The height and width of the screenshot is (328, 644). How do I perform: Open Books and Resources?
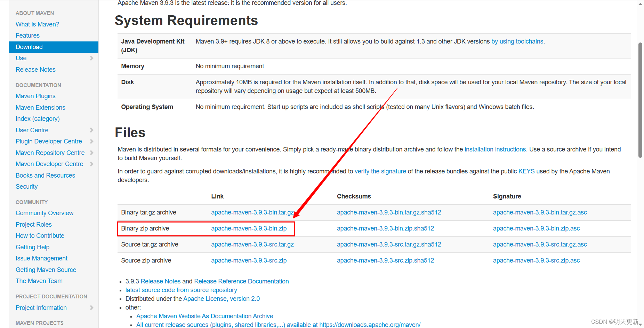pos(45,175)
